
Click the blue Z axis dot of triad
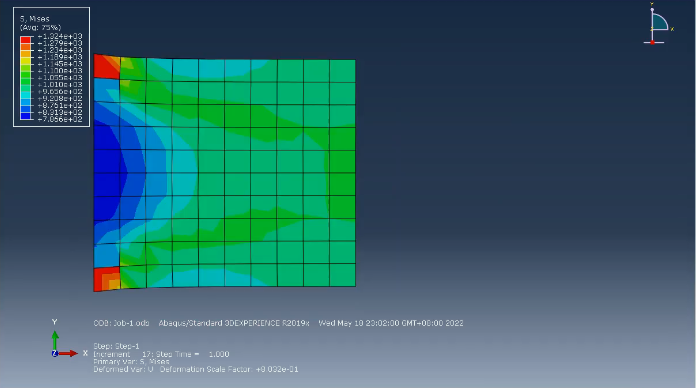(55, 353)
